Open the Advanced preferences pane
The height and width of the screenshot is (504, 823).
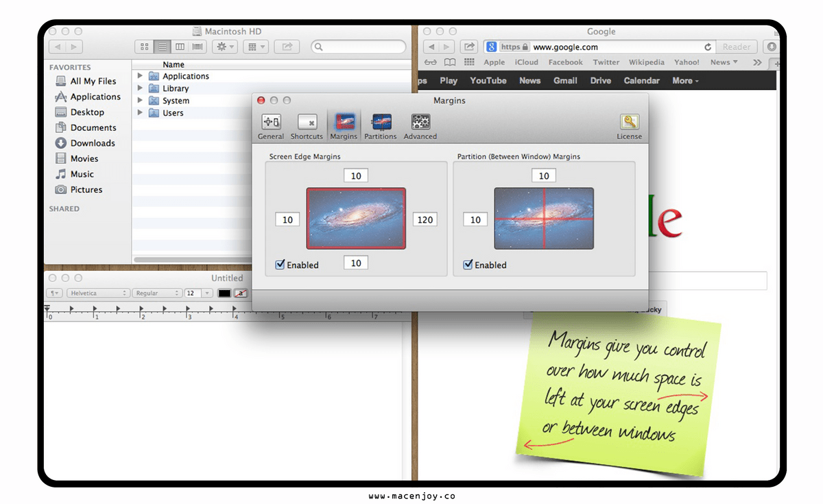pyautogui.click(x=420, y=127)
